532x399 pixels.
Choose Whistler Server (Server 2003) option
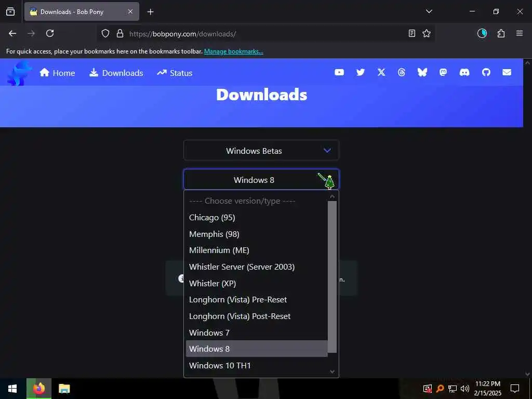click(x=257, y=267)
